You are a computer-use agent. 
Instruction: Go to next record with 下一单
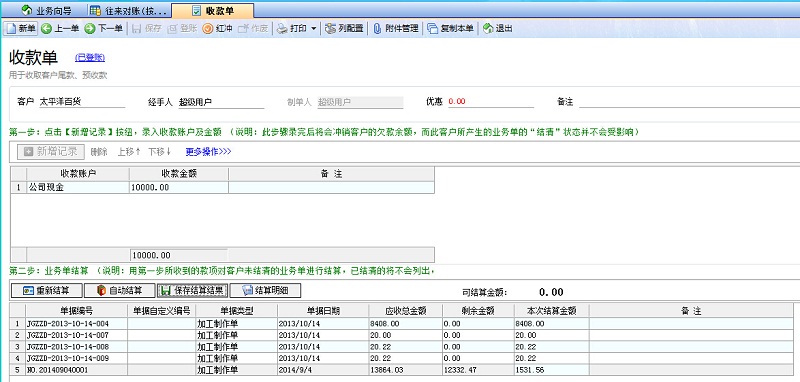(104, 29)
